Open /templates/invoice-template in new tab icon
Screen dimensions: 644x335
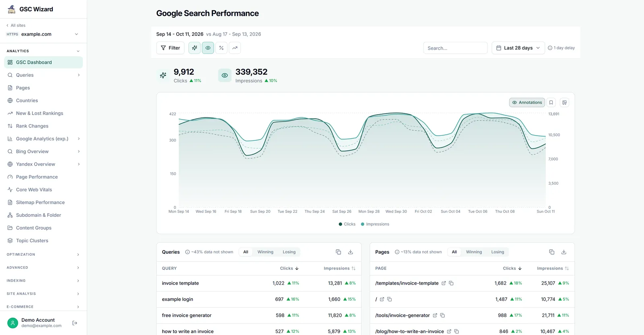click(x=444, y=283)
